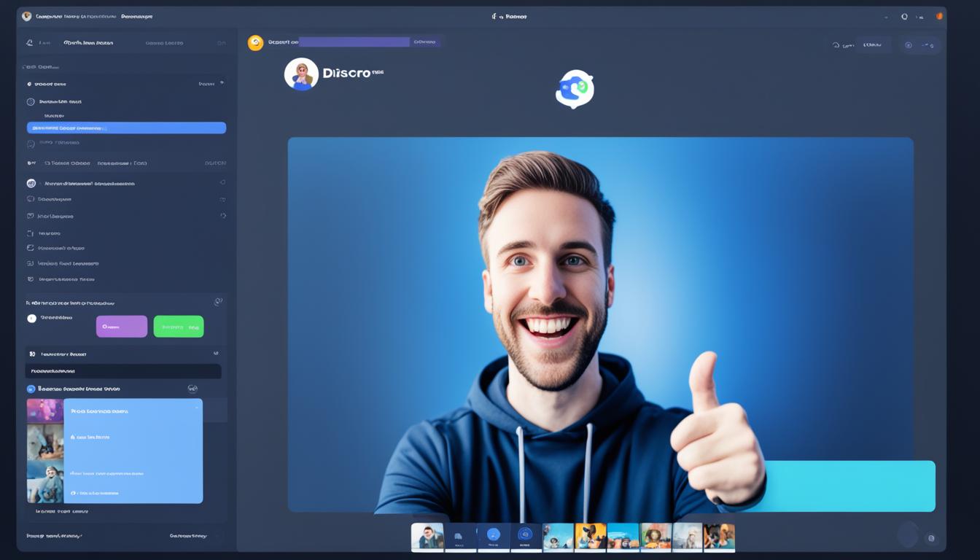This screenshot has width=980, height=560.
Task: Click the blue circle icon above the image previews
Action: click(x=31, y=389)
